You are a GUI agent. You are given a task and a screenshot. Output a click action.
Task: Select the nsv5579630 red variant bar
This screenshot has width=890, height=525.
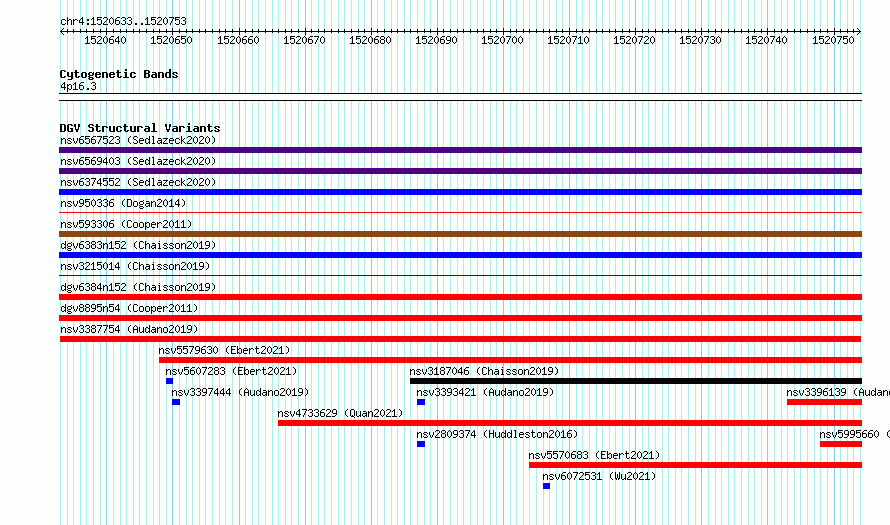click(510, 360)
